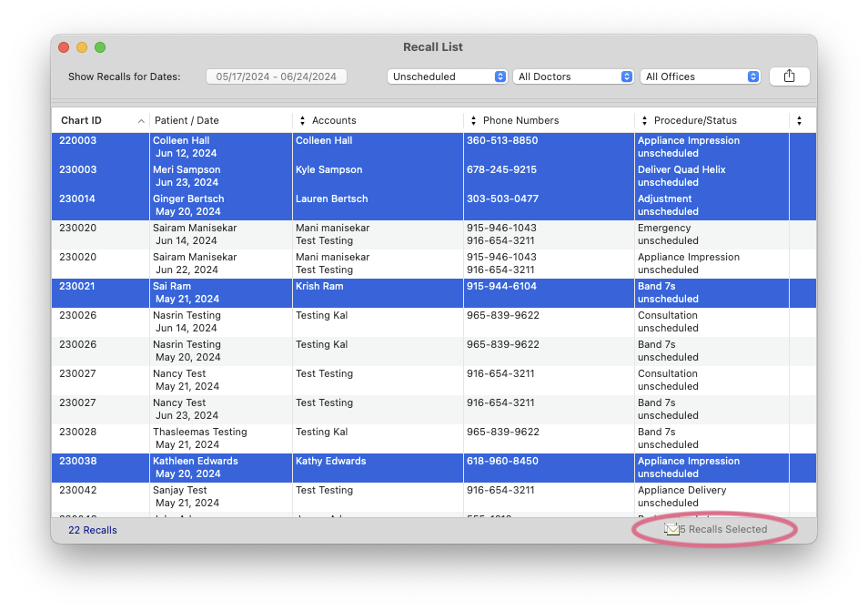Click the 22 Recalls count text
The image size is (868, 611).
pos(93,530)
